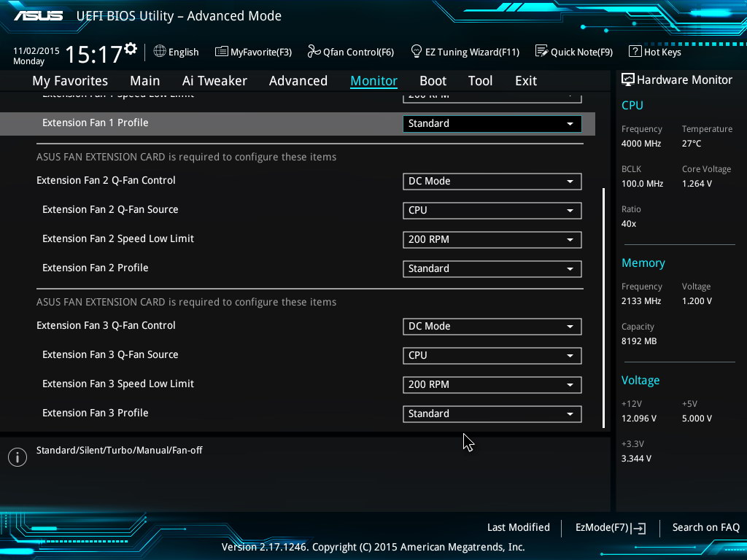Click the info icon beside the help text
Screen dimensions: 747x560
tap(17, 457)
